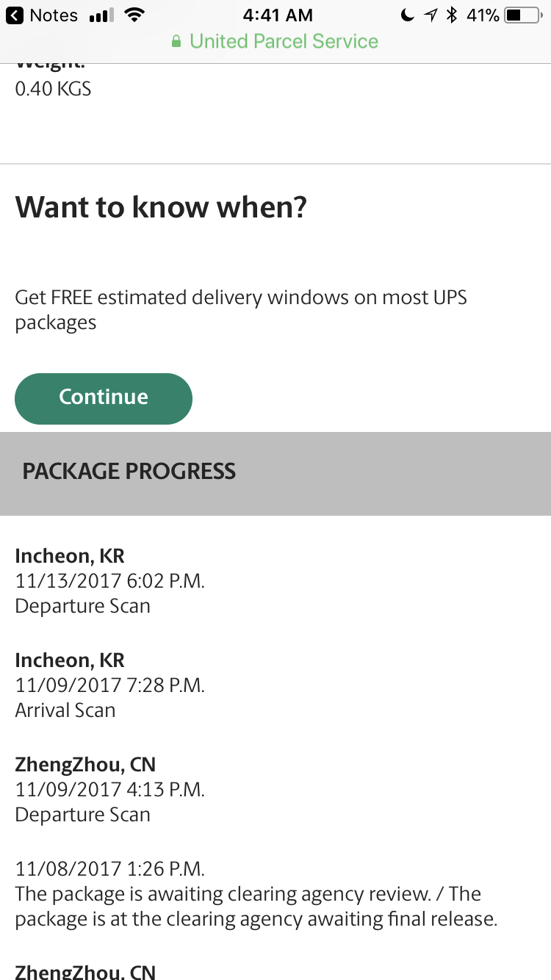The height and width of the screenshot is (980, 551).
Task: Tap the green secure padlock icon
Action: click(x=176, y=42)
